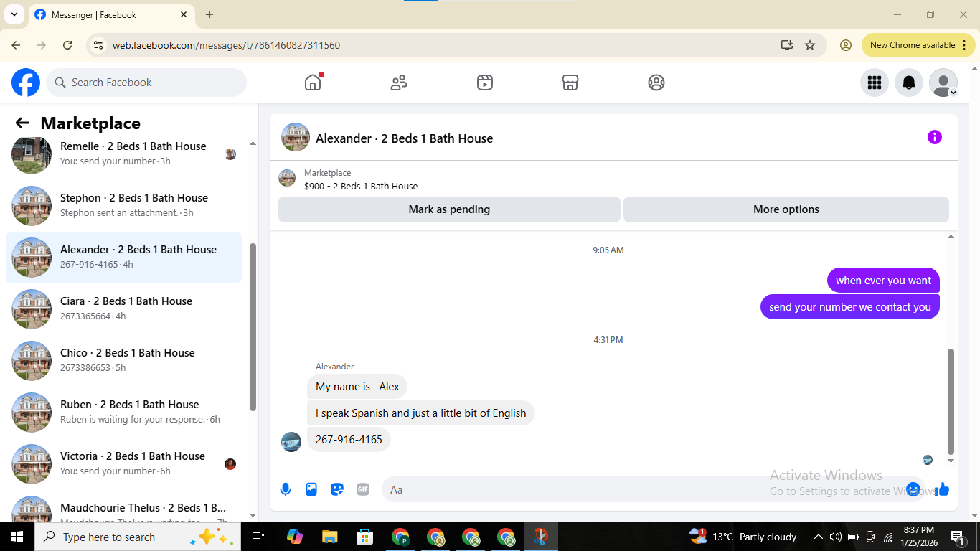Viewport: 980px width, 551px height.
Task: Open the Marketplace storefront icon
Action: coord(570,83)
